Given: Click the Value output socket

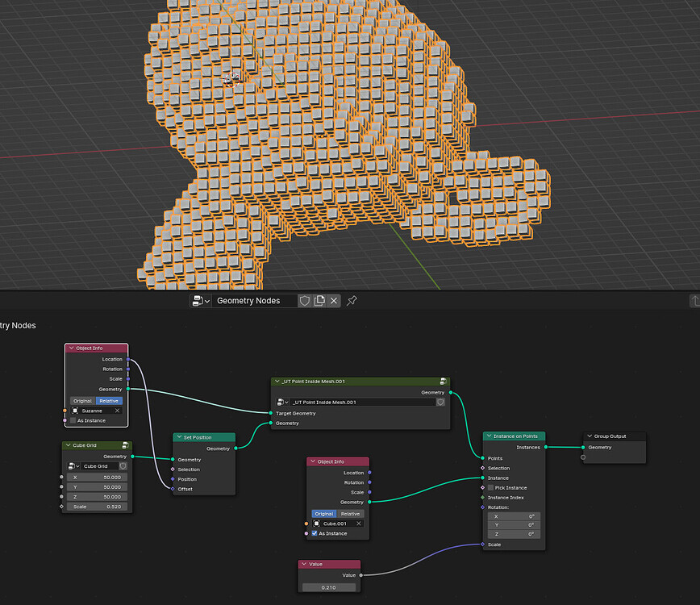Looking at the screenshot, I should click(x=360, y=575).
